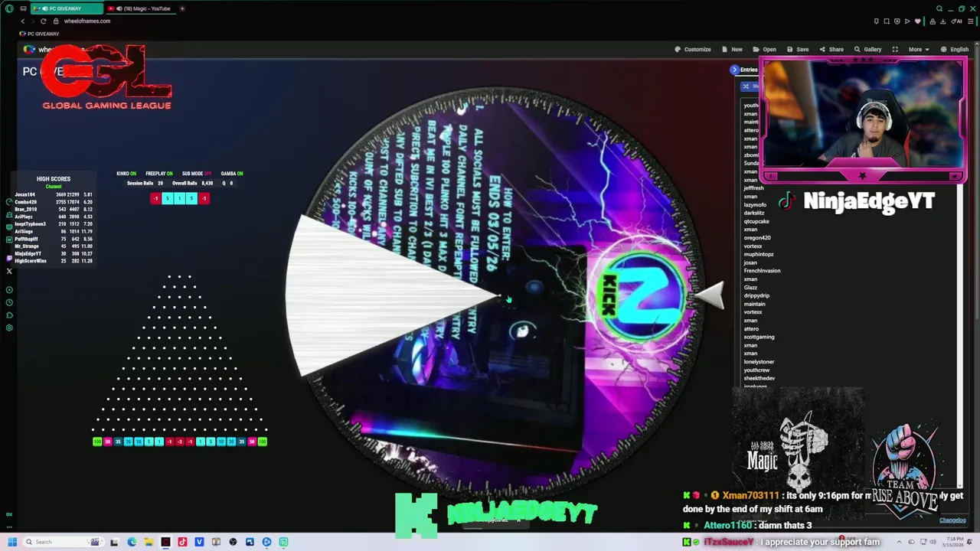Open the account profile icon in toolbar
The height and width of the screenshot is (551, 980).
(x=933, y=21)
